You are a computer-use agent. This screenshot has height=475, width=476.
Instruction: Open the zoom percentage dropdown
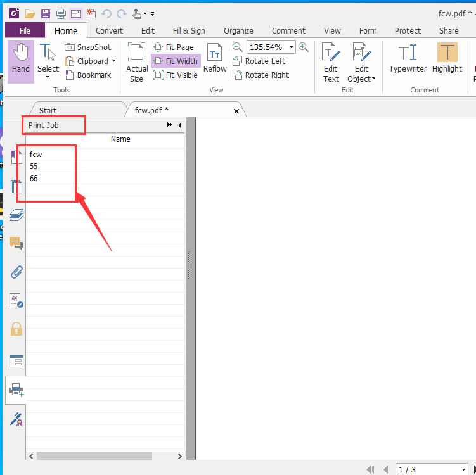291,47
